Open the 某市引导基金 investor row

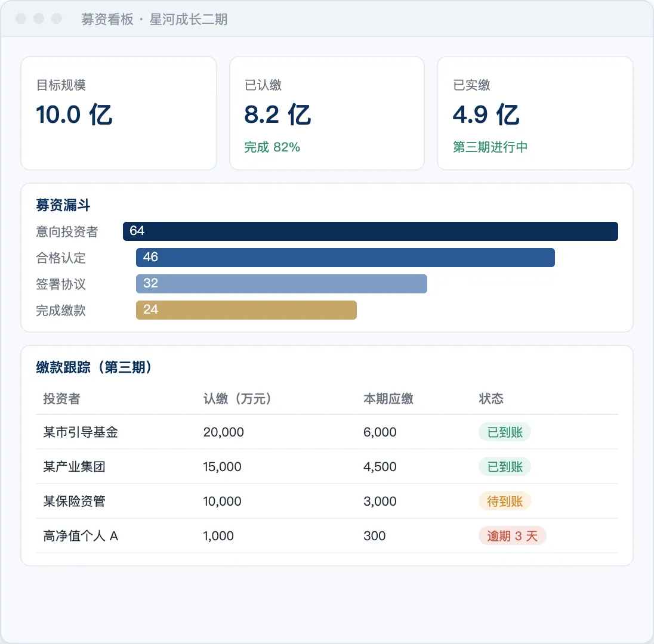(x=327, y=432)
